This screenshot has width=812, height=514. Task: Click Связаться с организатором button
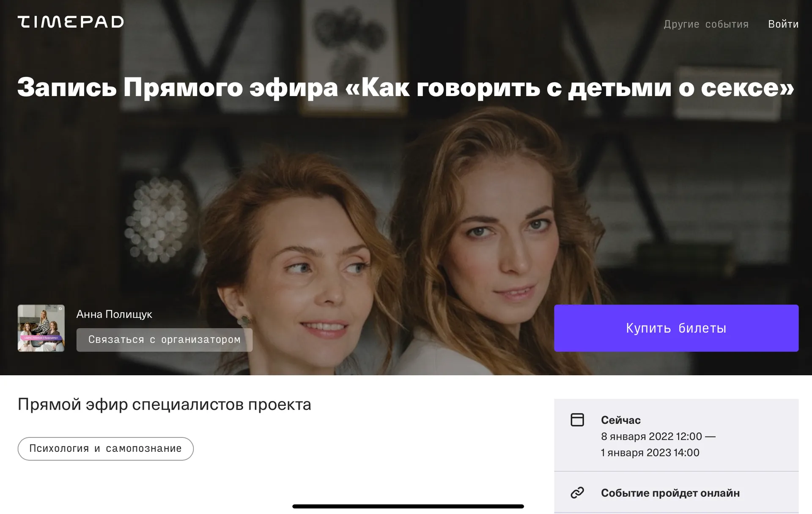click(164, 340)
